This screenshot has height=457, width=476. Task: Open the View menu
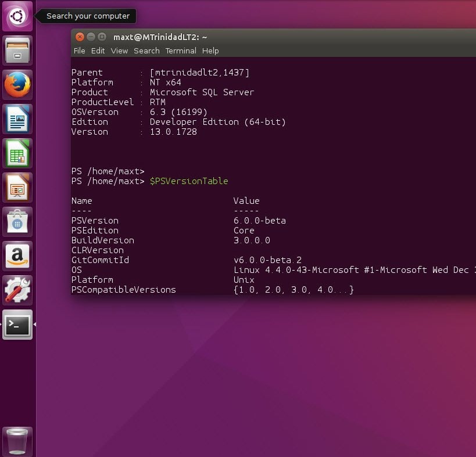pos(119,51)
